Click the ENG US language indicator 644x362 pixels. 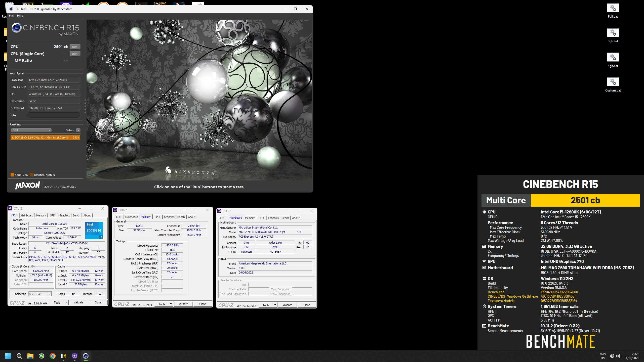tap(603, 356)
